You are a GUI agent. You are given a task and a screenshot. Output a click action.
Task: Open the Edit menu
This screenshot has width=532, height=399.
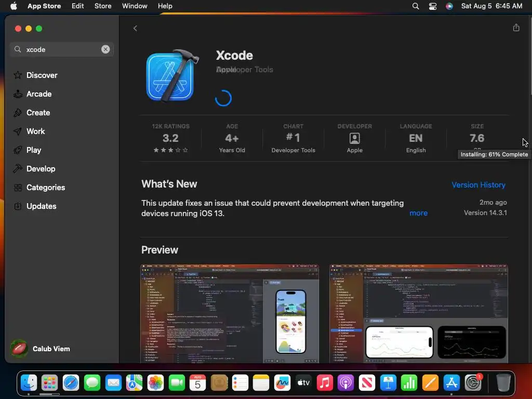click(x=78, y=6)
